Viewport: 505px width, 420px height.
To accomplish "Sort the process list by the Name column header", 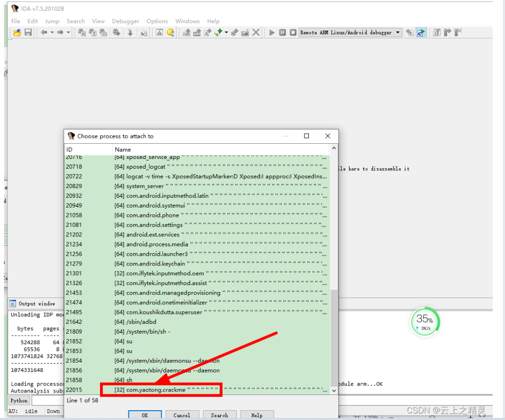I will click(221, 150).
